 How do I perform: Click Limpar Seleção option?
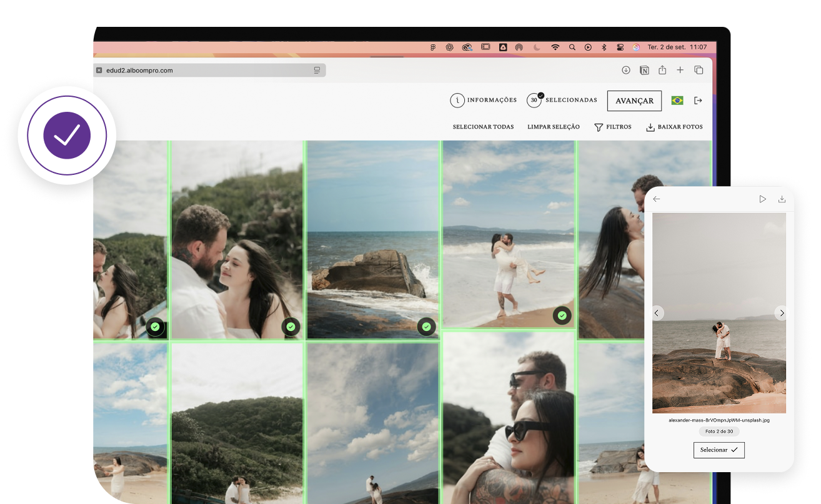pyautogui.click(x=553, y=127)
